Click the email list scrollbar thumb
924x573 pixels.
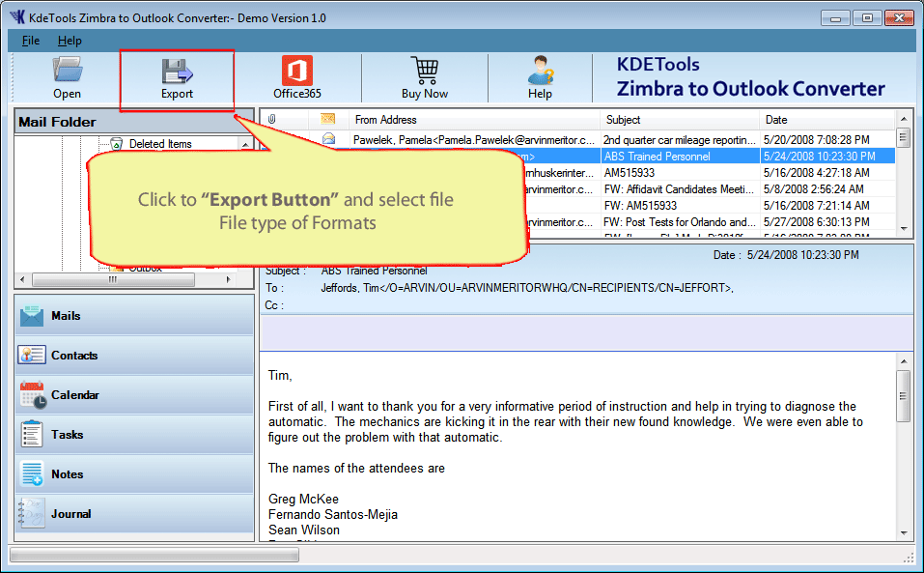(903, 138)
